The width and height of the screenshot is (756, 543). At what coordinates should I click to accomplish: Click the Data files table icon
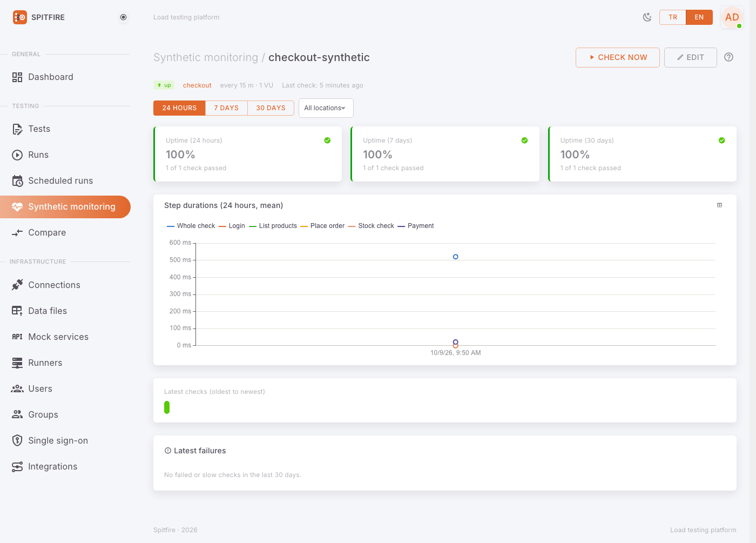[x=17, y=311]
